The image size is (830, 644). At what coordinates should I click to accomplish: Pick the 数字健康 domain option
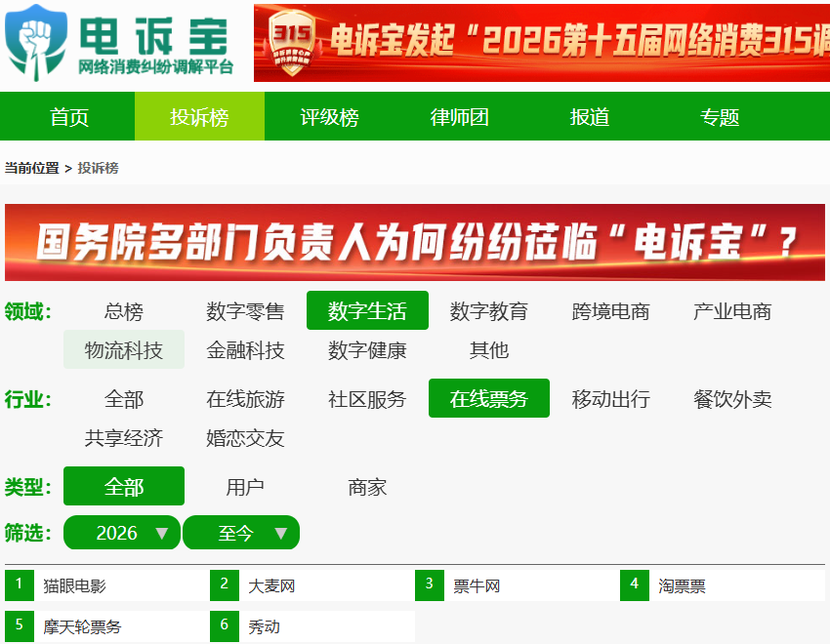(367, 349)
